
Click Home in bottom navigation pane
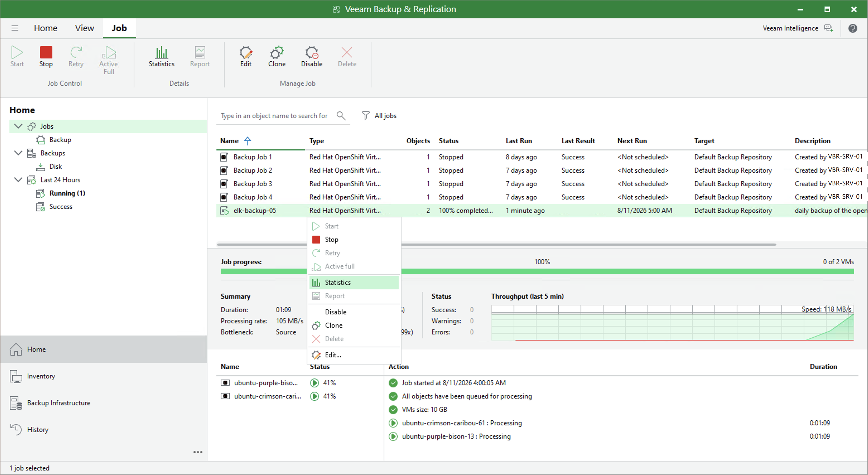(x=104, y=349)
